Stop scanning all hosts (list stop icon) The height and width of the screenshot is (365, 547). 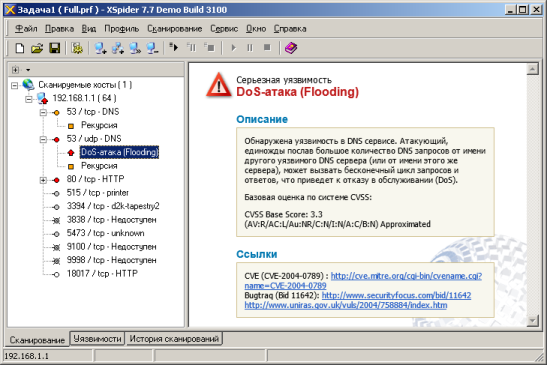[210, 47]
